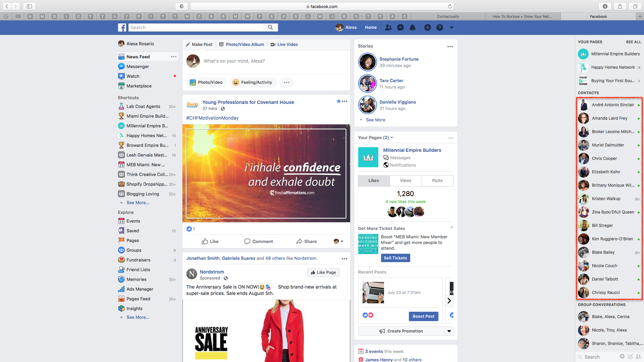Click the Sell Tickets button
Screen dimensions: 644x362
(395, 258)
